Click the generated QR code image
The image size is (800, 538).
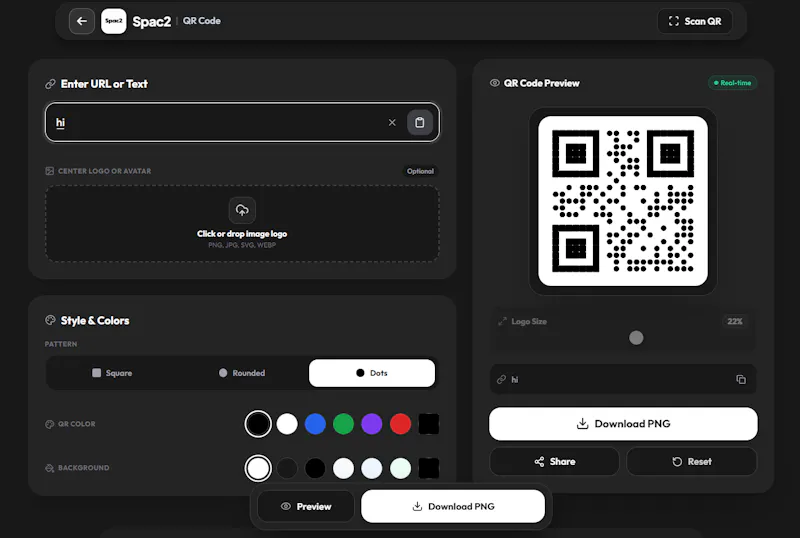tap(623, 201)
